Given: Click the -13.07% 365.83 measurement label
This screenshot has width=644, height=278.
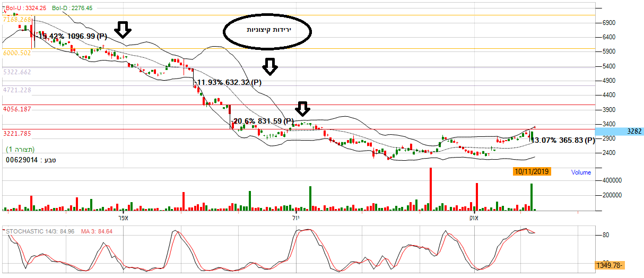Looking at the screenshot, I should (562, 140).
